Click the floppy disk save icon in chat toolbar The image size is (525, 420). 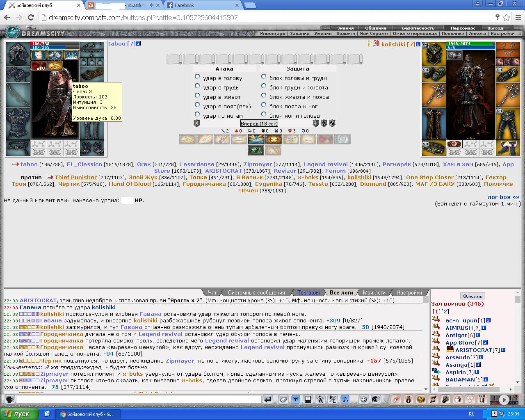pyautogui.click(x=308, y=399)
